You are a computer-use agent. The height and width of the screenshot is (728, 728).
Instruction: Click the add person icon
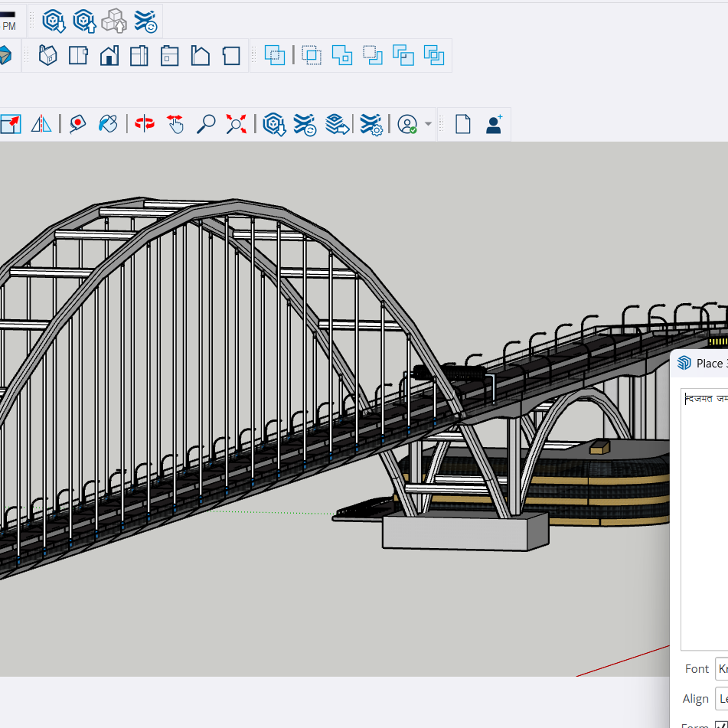494,125
